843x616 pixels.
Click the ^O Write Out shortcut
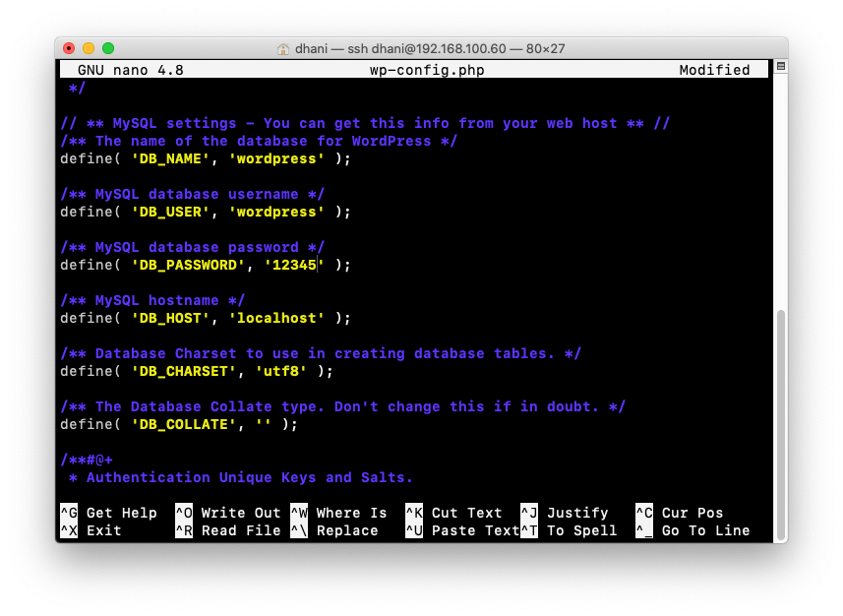[x=228, y=513]
